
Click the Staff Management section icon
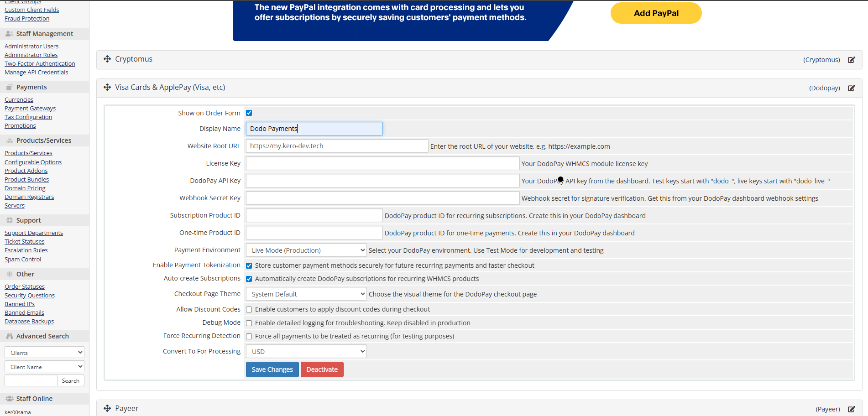click(x=9, y=34)
